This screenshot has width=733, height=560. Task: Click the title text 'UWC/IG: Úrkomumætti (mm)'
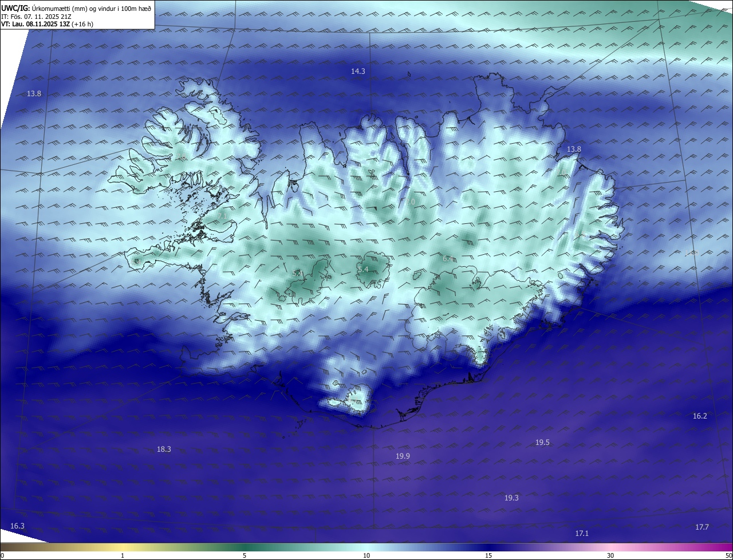(x=44, y=7)
